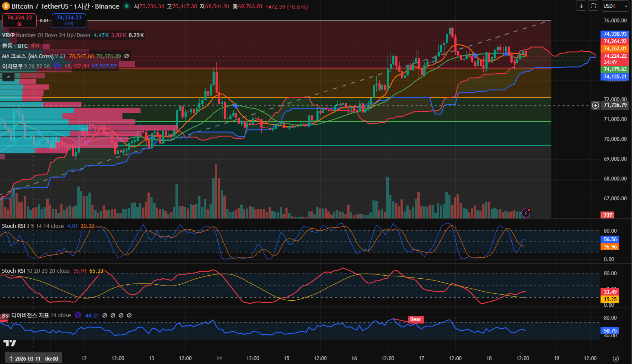
Task: Collapse the indicator legend list
Action: 8,77
